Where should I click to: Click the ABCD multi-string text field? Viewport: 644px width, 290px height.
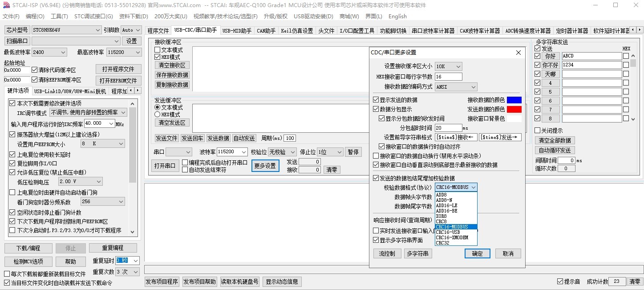tap(591, 56)
